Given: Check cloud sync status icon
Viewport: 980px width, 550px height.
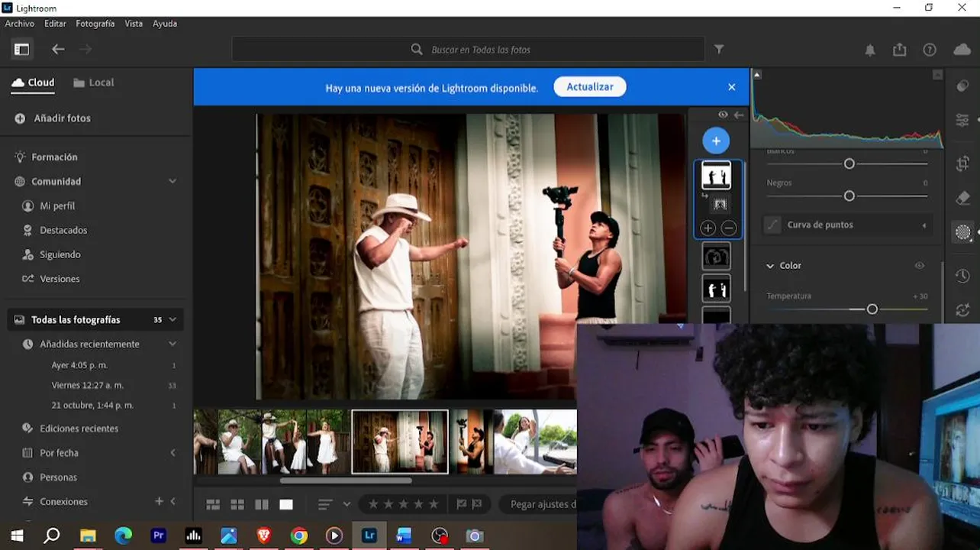Looking at the screenshot, I should [962, 50].
